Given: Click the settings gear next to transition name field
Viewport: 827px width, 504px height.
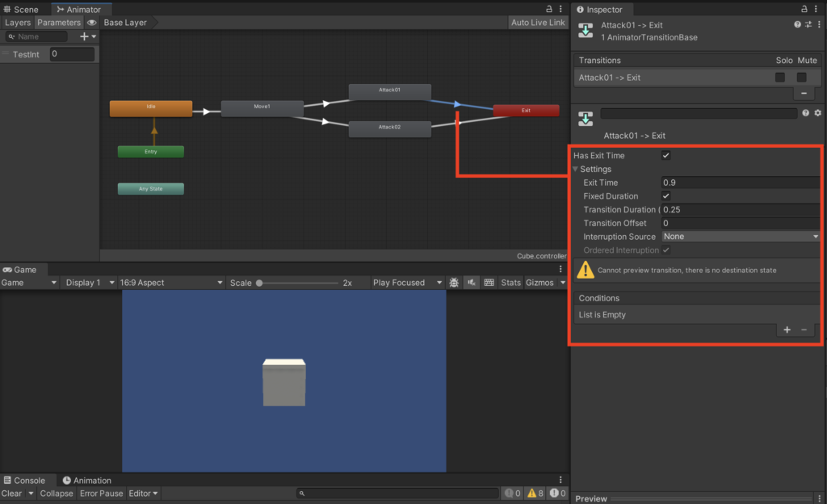Looking at the screenshot, I should pyautogui.click(x=817, y=113).
